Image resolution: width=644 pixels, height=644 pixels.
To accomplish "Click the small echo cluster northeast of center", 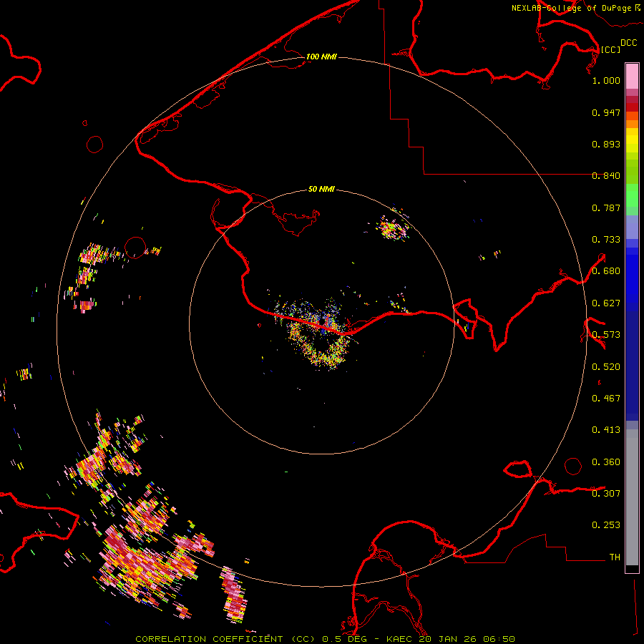I will 391,229.
